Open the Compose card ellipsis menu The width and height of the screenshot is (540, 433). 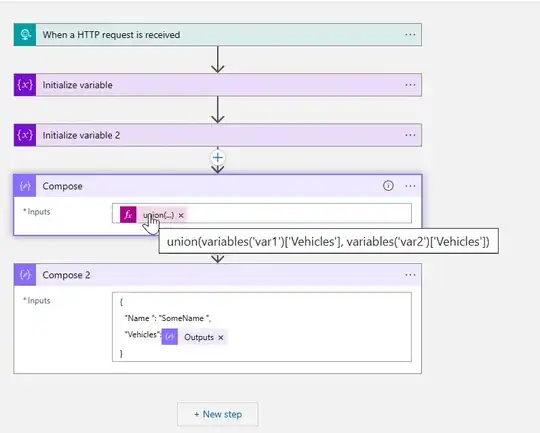click(x=410, y=186)
